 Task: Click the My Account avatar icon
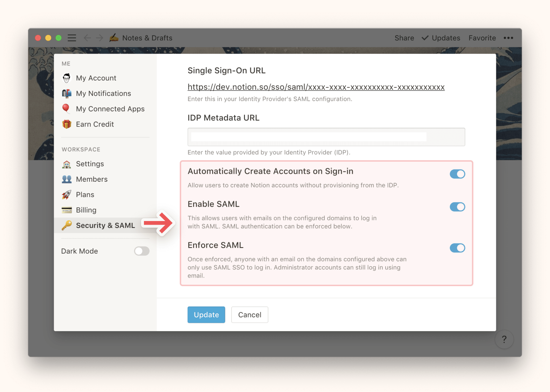tap(67, 78)
